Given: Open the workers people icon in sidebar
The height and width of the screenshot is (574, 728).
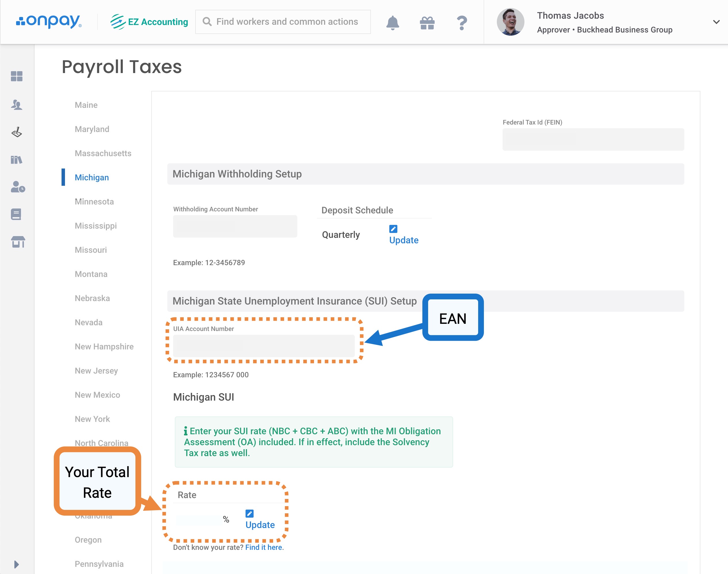Looking at the screenshot, I should tap(16, 105).
